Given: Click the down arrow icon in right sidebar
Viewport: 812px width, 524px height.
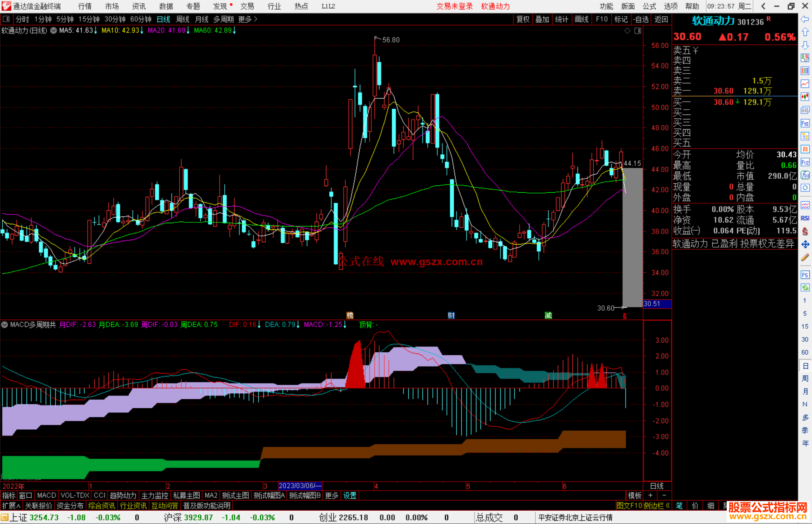Looking at the screenshot, I should 804,45.
